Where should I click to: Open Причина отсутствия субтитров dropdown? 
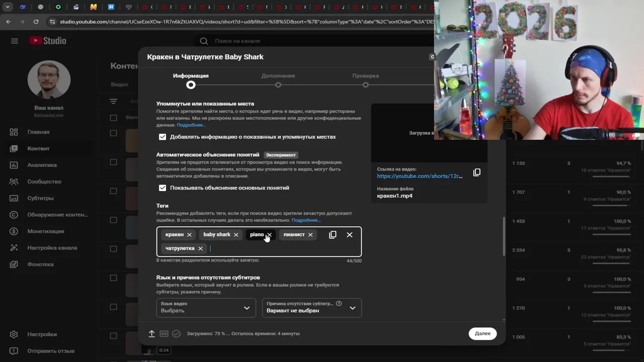(311, 308)
